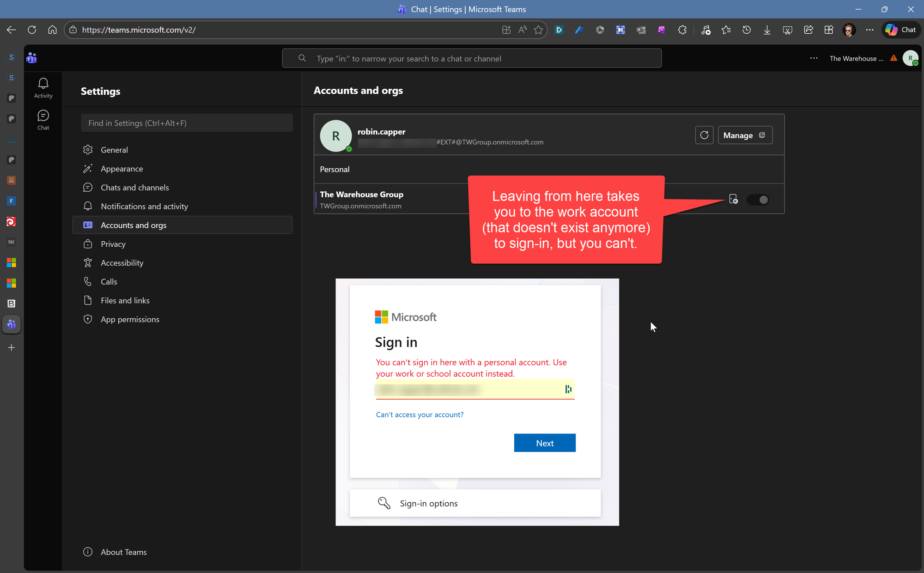Image resolution: width=924 pixels, height=573 pixels.
Task: Click the top Teams search bar
Action: [471, 58]
